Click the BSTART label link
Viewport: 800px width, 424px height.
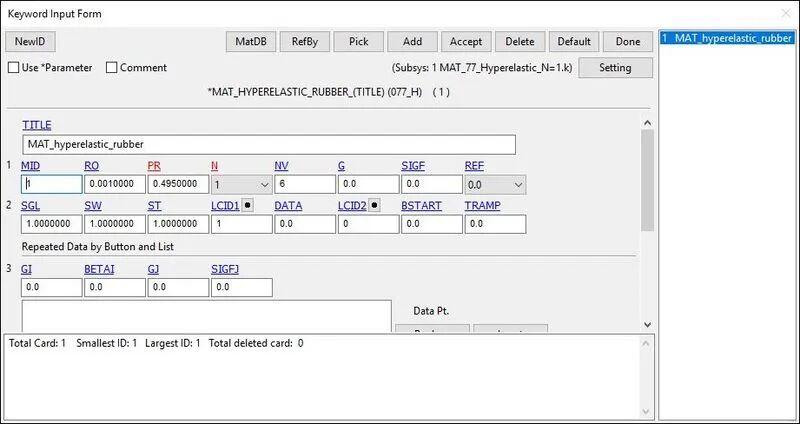[x=421, y=206]
